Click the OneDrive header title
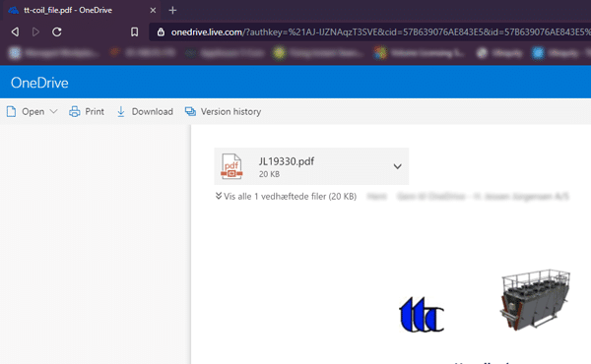 tap(39, 83)
